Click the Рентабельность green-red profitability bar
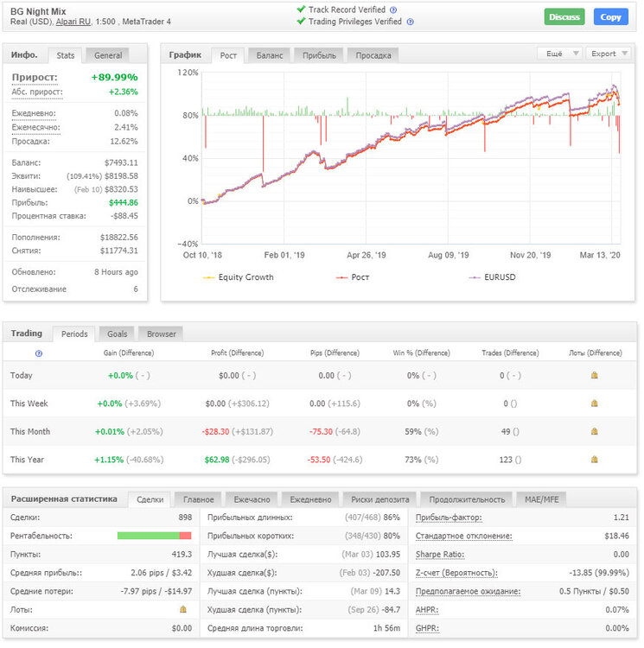Screen dimensions: 644x648 (x=154, y=536)
